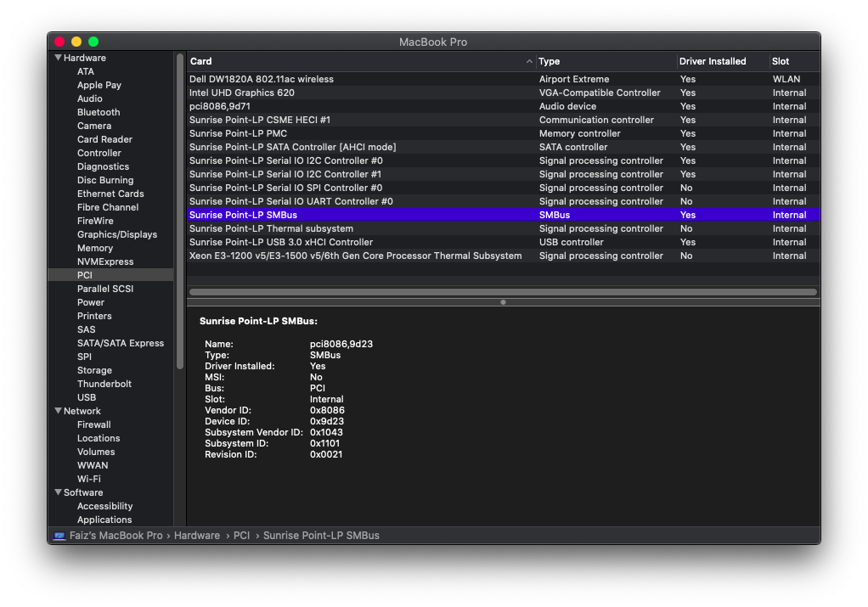Select Applications under Software
The width and height of the screenshot is (868, 607).
104,520
